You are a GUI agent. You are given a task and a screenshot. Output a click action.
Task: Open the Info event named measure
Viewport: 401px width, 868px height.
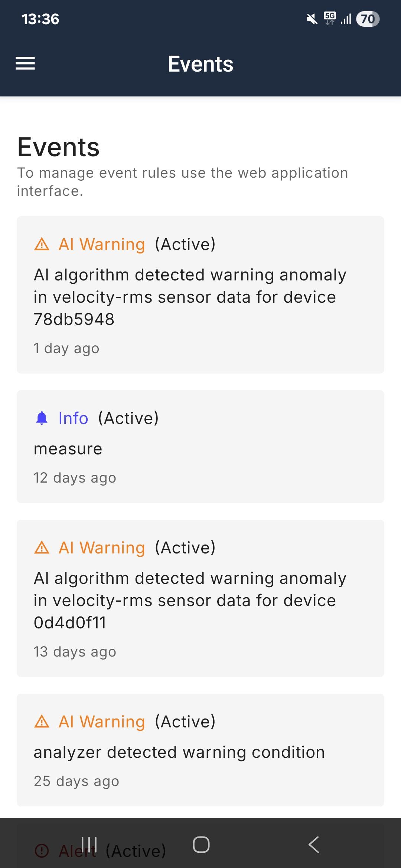pos(200,447)
